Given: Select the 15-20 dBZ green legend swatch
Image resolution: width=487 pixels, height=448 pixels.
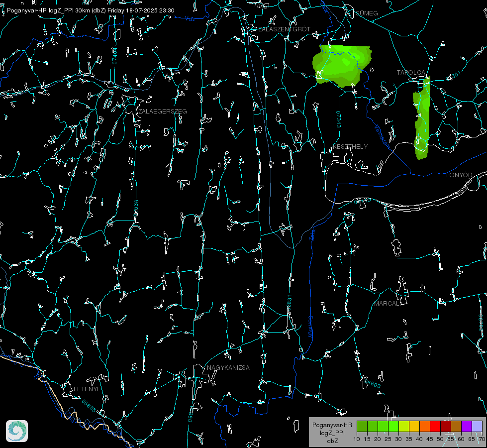Looking at the screenshot, I should [373, 426].
